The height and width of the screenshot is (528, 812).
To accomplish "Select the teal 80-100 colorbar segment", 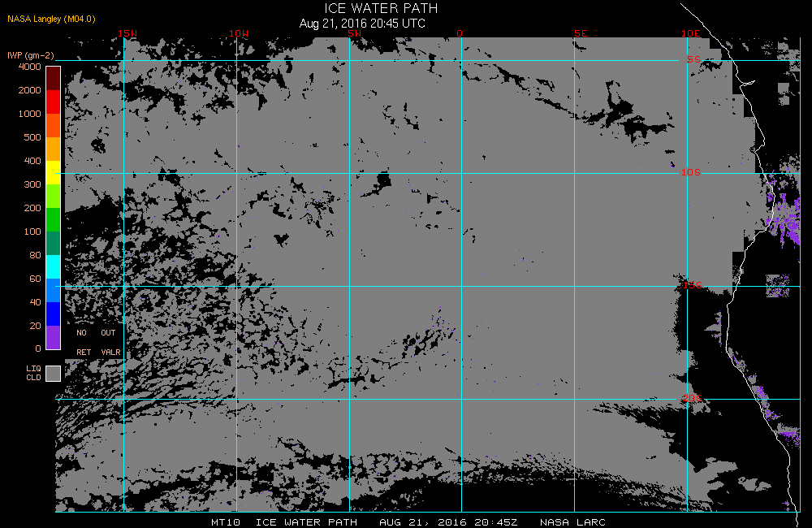I will [x=54, y=243].
